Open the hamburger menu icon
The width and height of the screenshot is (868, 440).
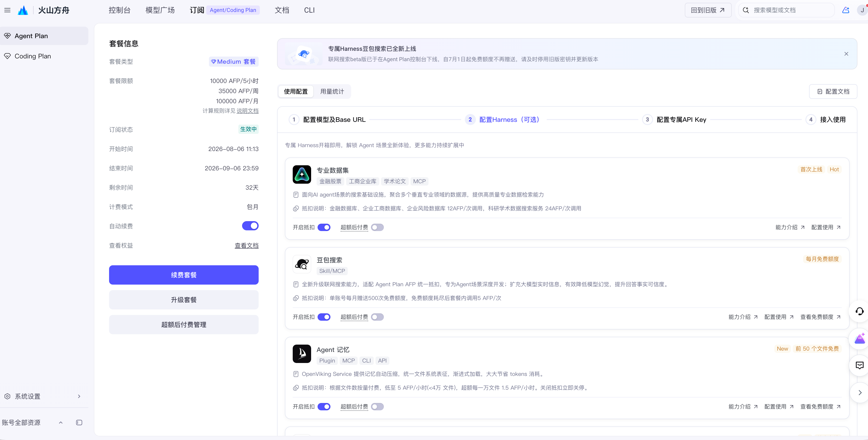pos(7,10)
